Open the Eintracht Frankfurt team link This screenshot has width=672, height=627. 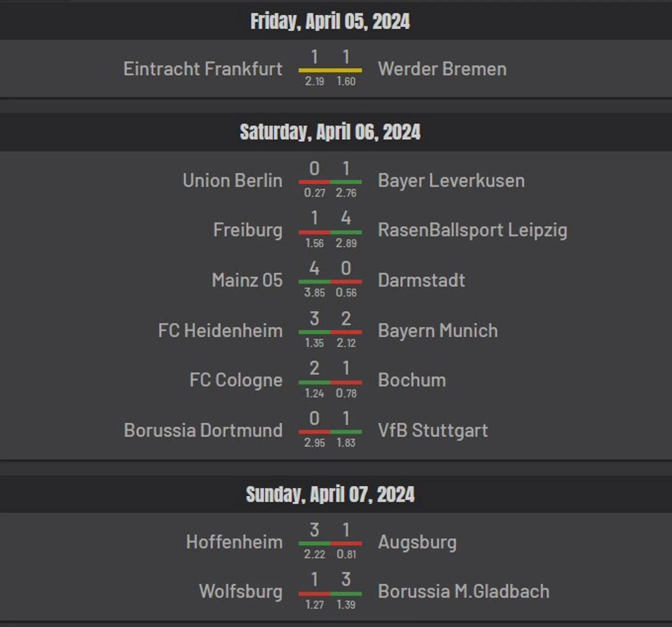pyautogui.click(x=203, y=69)
